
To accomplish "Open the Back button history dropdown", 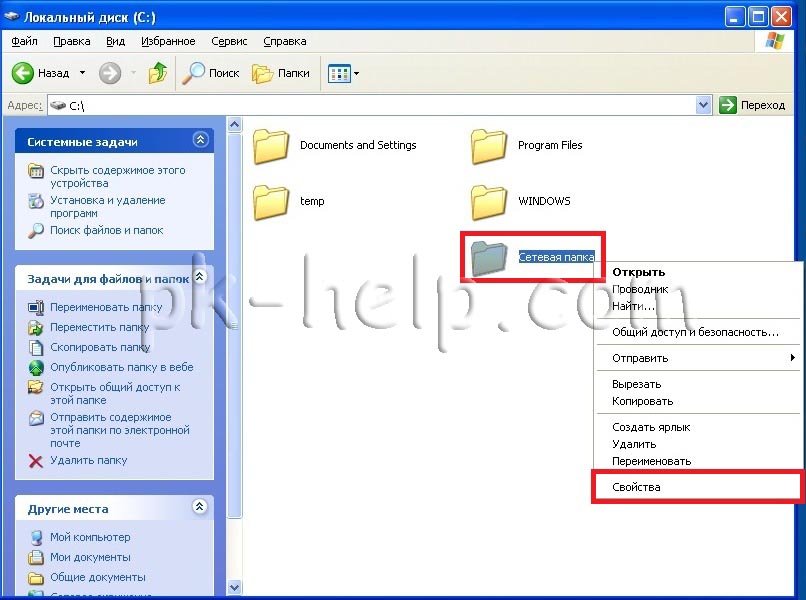I will point(82,73).
